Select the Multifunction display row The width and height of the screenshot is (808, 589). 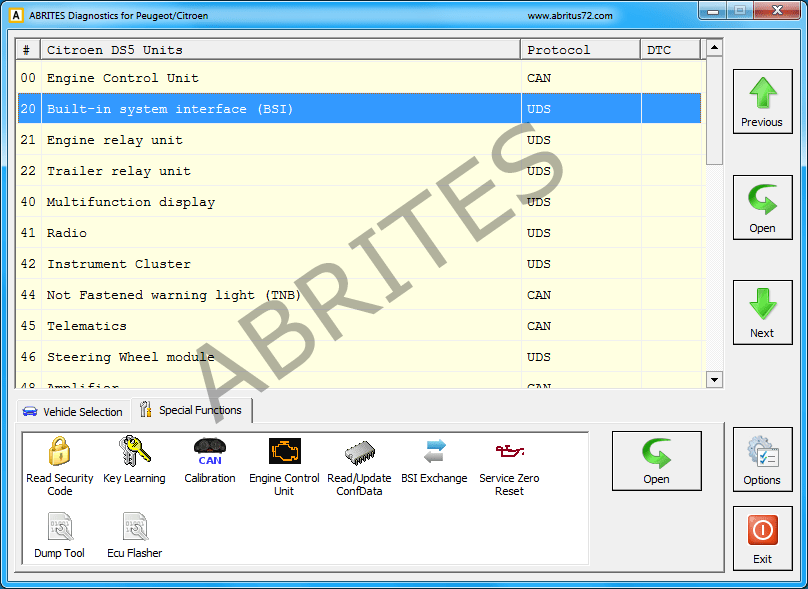tap(359, 201)
